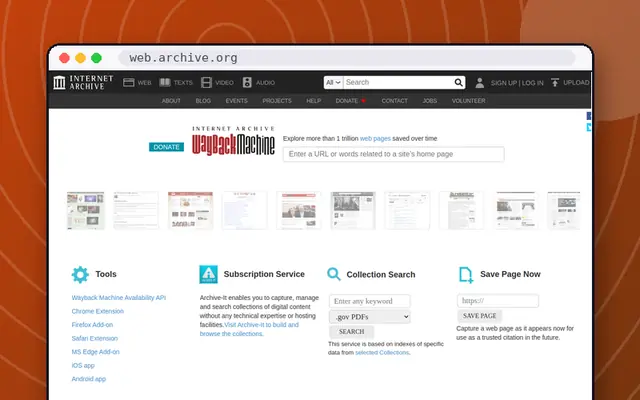Open the Firefox Add-on link
This screenshot has height=400, width=640.
click(x=92, y=324)
